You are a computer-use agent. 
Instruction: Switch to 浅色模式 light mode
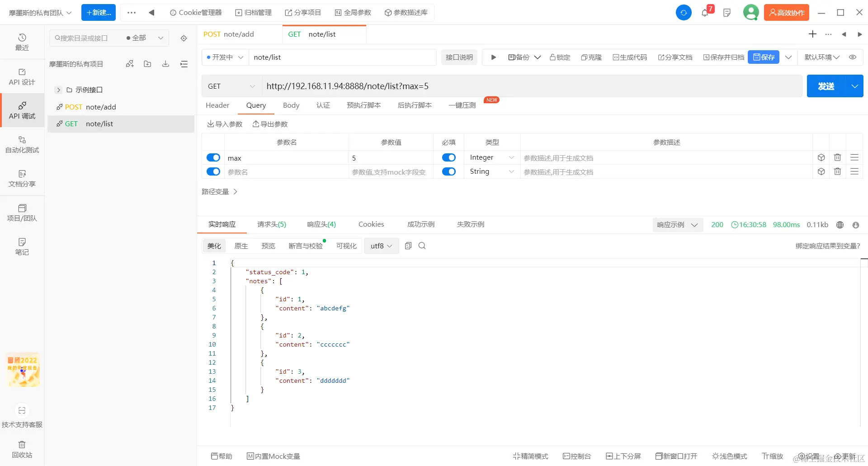(x=729, y=456)
